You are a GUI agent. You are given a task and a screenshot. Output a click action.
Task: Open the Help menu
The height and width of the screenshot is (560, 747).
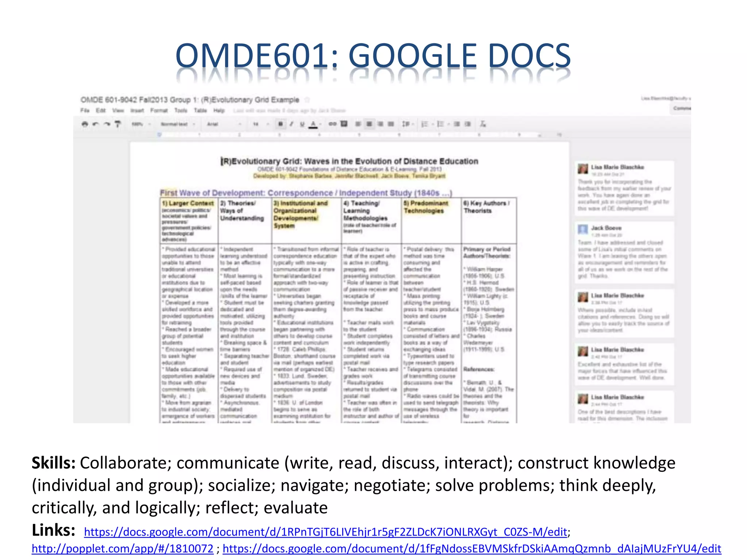(x=219, y=110)
